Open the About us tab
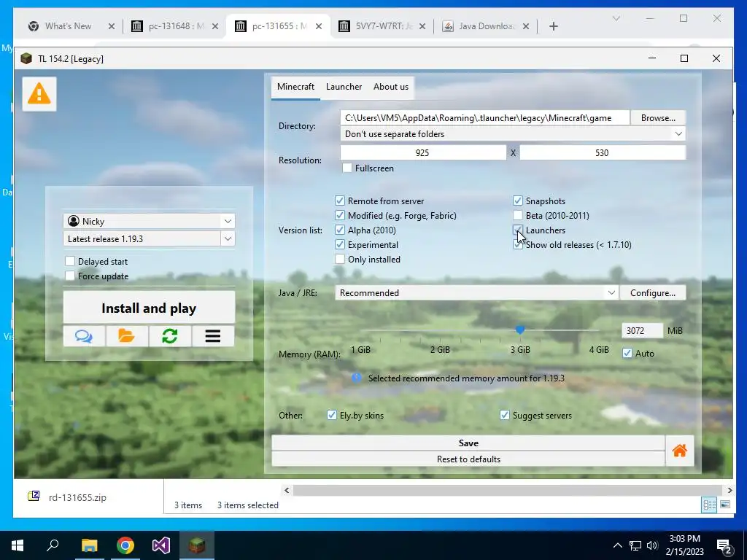The height and width of the screenshot is (560, 747). tap(391, 87)
